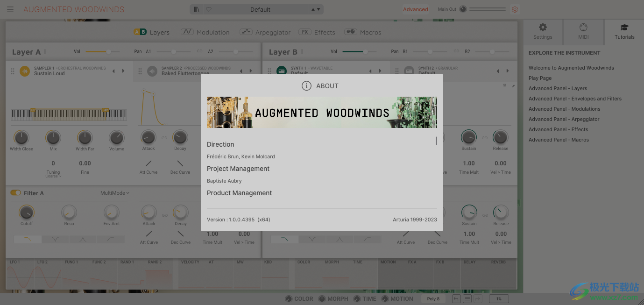
Task: Disable Filter A with its toggle
Action: click(15, 192)
